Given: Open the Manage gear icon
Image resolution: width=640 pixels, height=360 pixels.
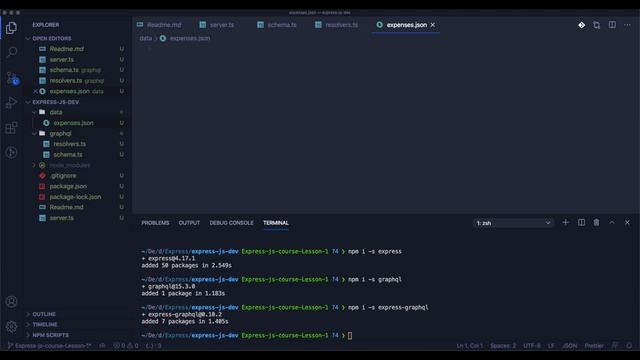Looking at the screenshot, I should [x=11, y=326].
